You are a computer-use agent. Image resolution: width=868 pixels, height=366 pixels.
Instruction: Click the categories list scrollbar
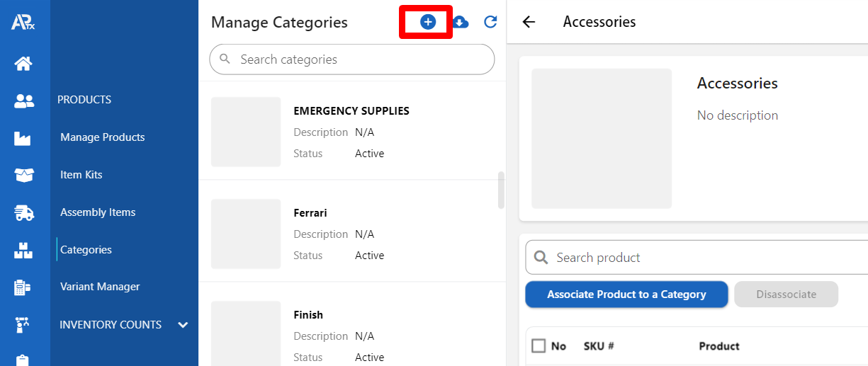pos(501,190)
